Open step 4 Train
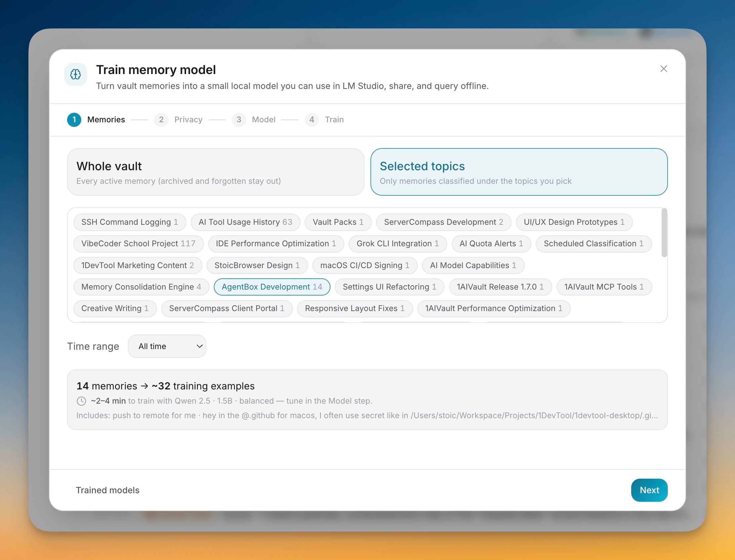 324,120
